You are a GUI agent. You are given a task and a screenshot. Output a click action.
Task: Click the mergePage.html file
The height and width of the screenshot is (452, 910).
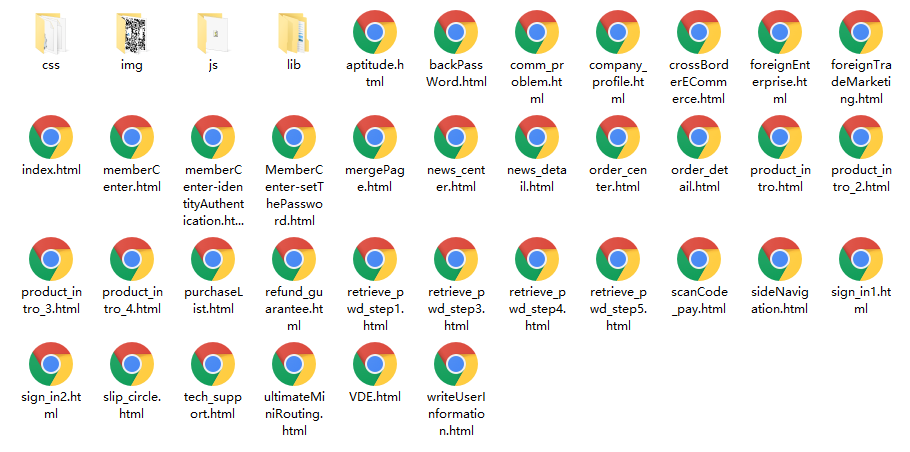pyautogui.click(x=375, y=139)
